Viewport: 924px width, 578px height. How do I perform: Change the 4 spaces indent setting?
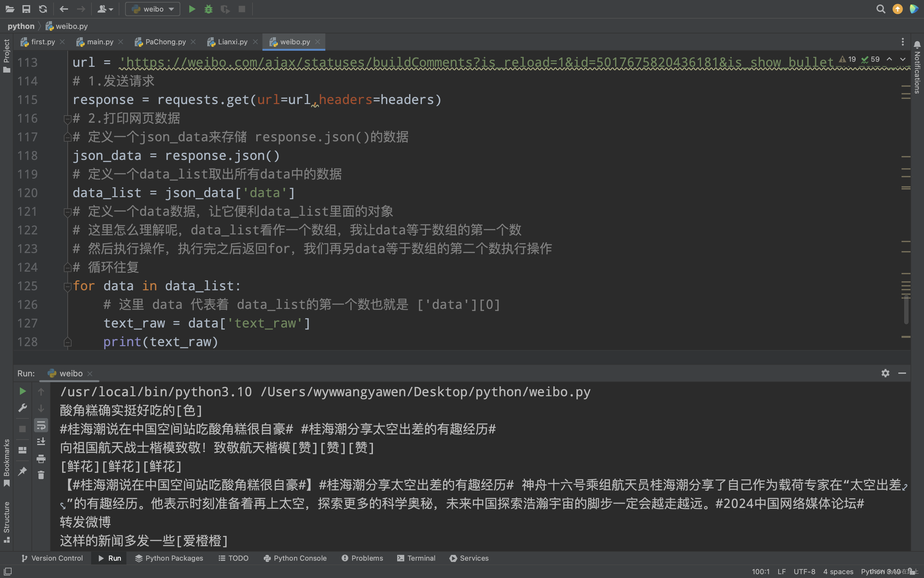coord(838,572)
